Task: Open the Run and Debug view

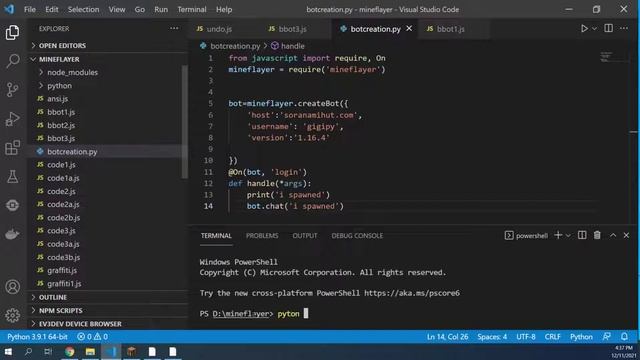Action: tap(12, 119)
